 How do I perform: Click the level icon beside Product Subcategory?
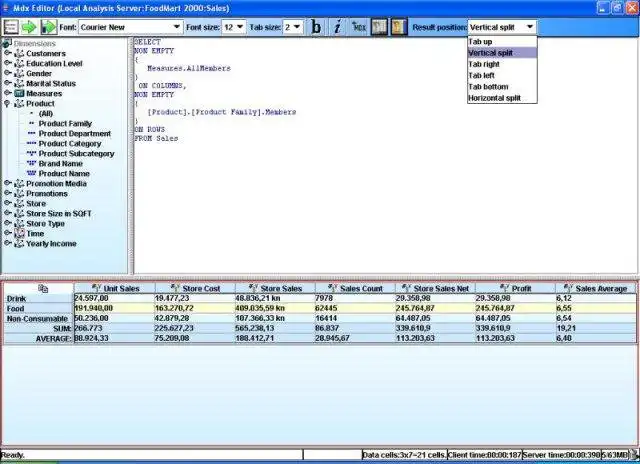pos(31,153)
